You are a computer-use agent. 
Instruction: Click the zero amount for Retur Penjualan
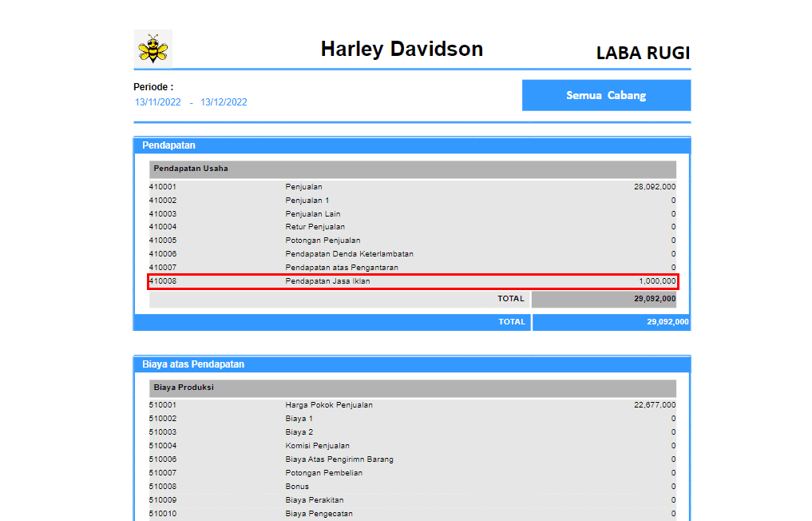673,227
